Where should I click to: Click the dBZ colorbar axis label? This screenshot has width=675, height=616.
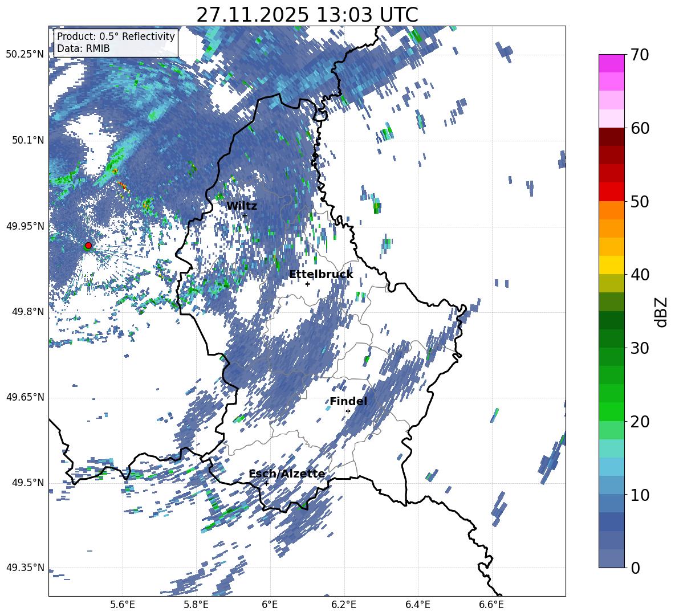(x=662, y=312)
